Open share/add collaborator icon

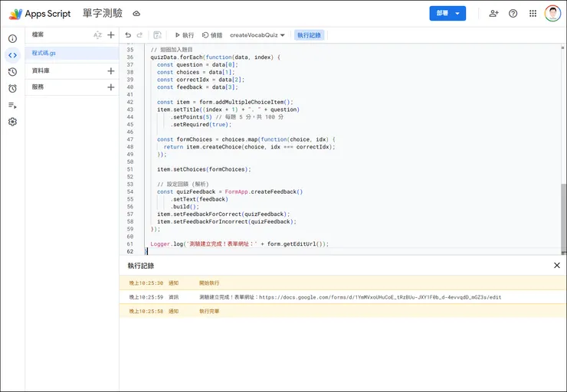(493, 14)
